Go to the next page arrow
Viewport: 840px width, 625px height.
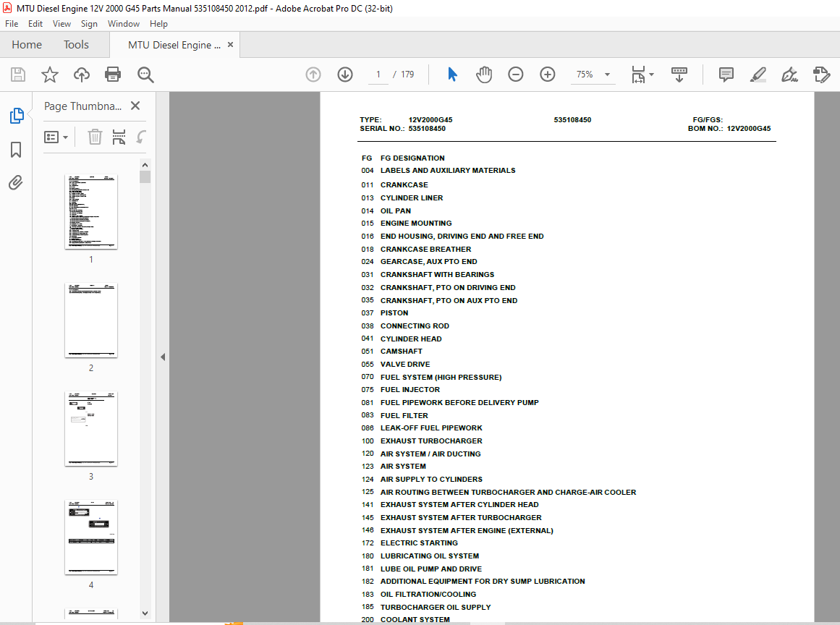(345, 75)
